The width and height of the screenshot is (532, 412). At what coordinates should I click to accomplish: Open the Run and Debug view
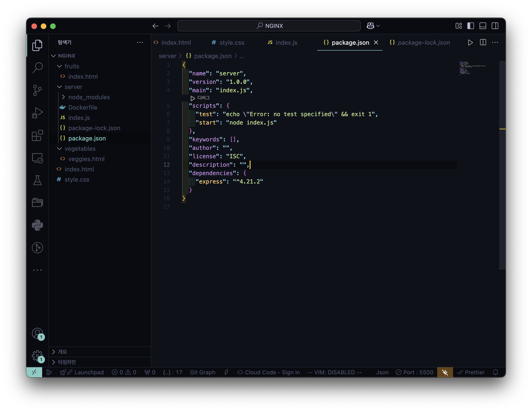pyautogui.click(x=37, y=113)
